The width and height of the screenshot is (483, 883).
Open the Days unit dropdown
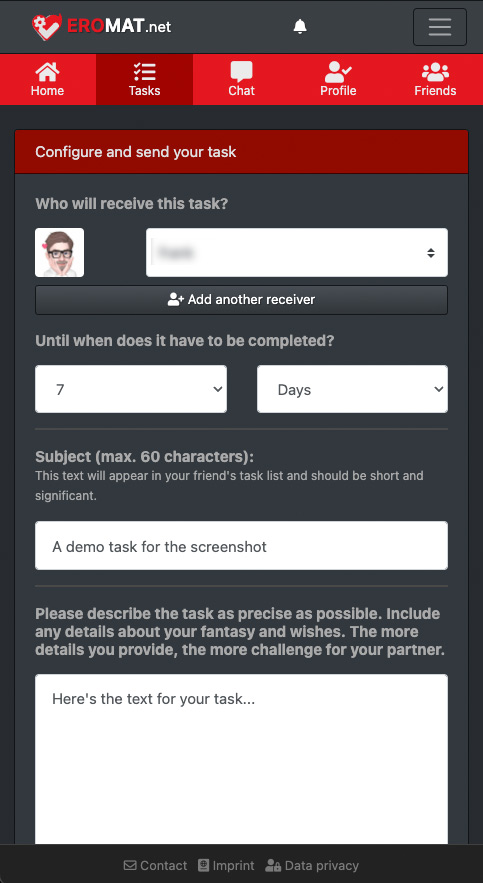[352, 389]
